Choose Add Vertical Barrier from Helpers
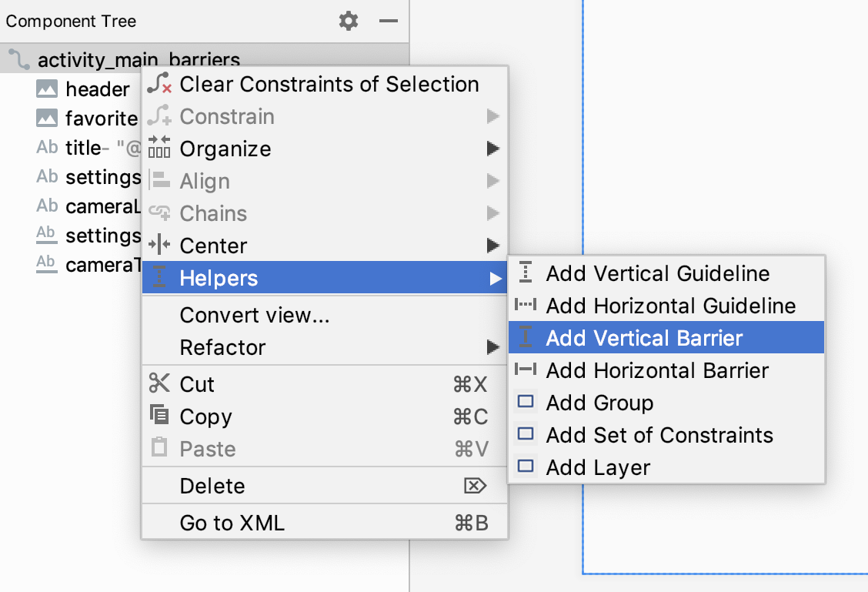 644,338
